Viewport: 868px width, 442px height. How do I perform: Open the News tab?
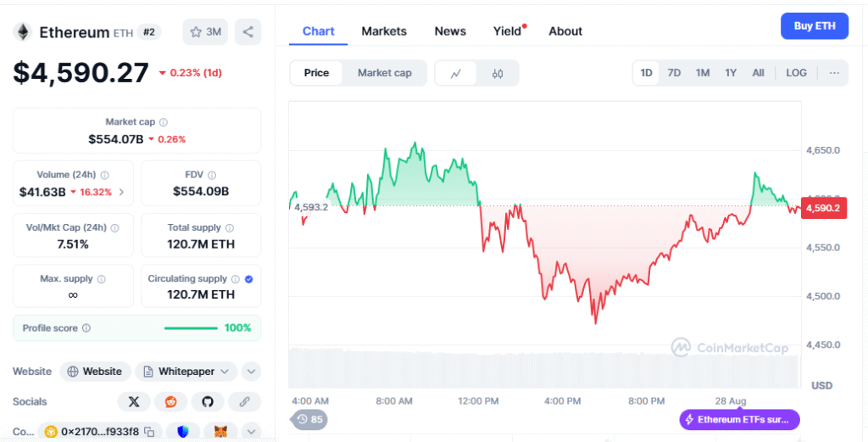tap(450, 31)
